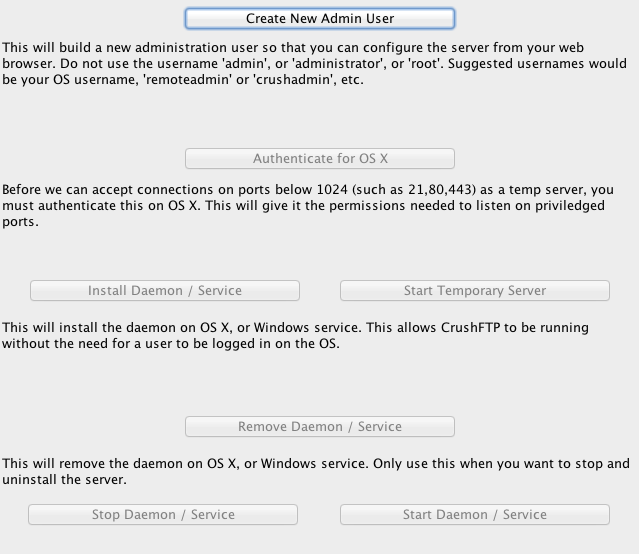The height and width of the screenshot is (554, 639).
Task: Choose Install Daemon / Service
Action: pos(165,291)
